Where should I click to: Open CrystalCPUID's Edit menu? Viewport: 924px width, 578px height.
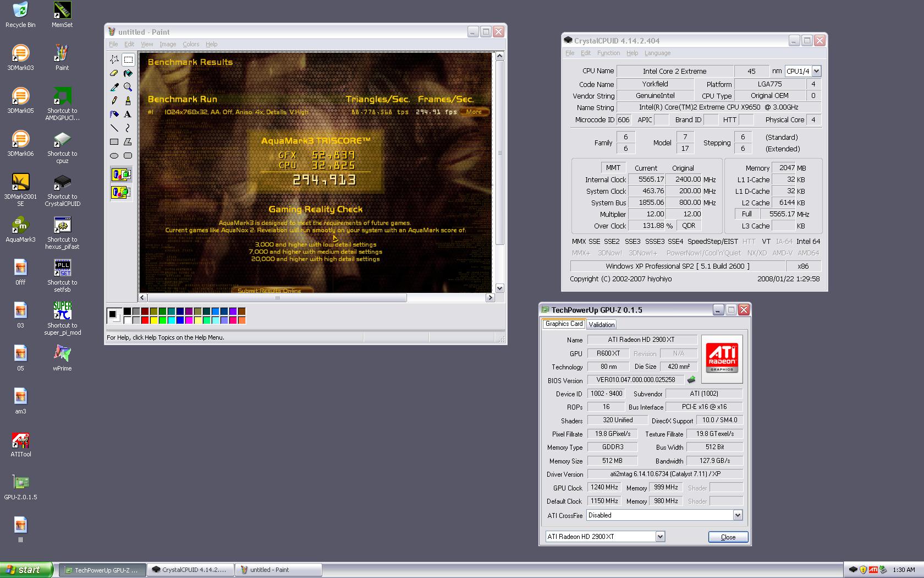[x=586, y=53]
